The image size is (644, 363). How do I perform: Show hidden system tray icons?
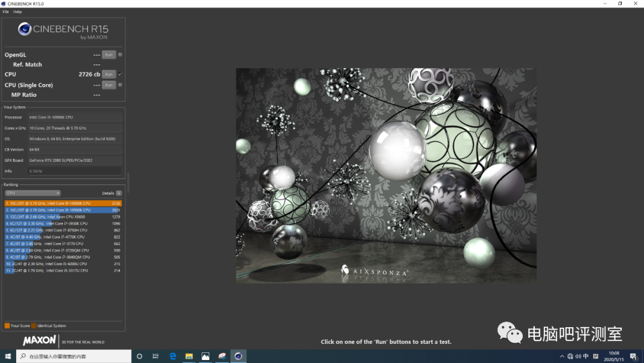(x=562, y=356)
